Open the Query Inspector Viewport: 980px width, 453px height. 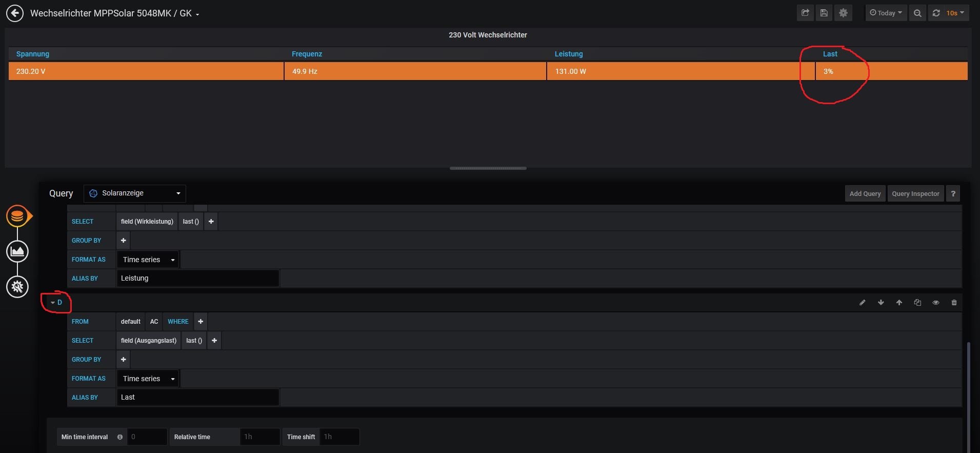click(915, 193)
